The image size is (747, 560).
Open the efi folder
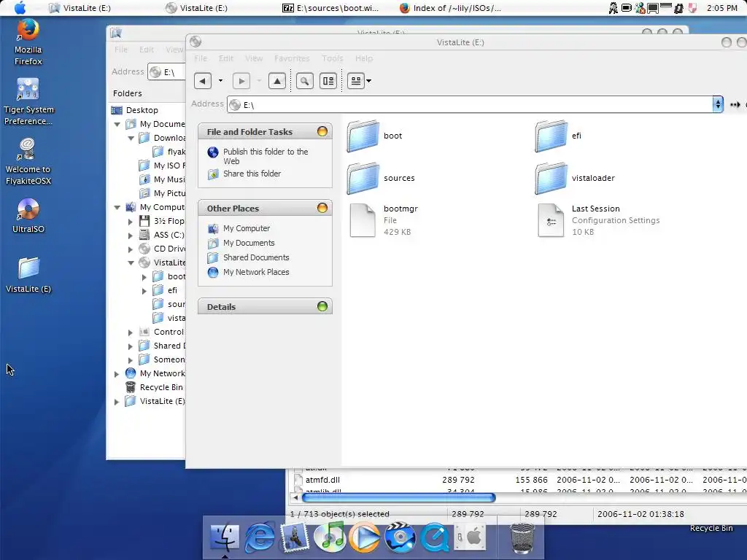pos(558,136)
